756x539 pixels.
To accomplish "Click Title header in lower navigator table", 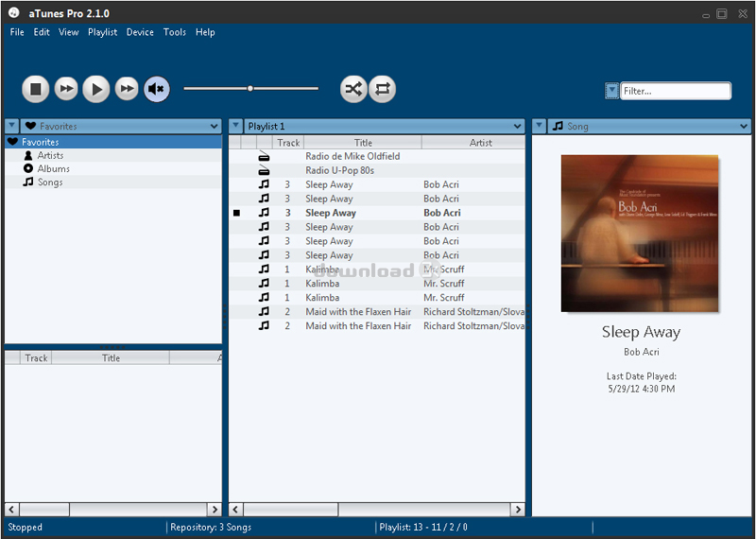I will [x=111, y=358].
